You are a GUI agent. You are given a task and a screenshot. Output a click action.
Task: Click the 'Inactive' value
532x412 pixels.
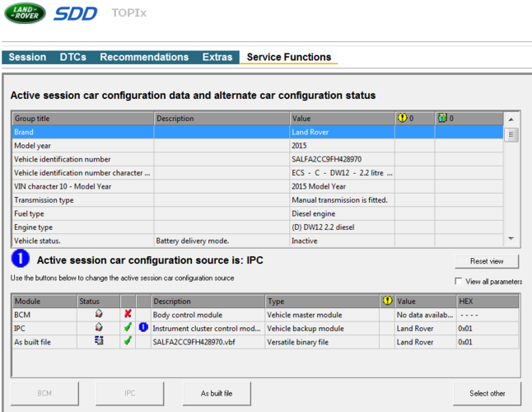click(305, 241)
